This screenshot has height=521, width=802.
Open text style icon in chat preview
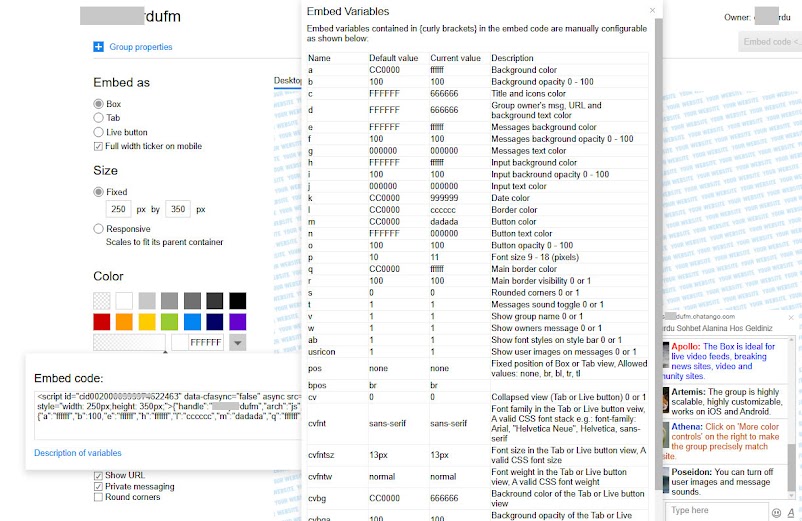pyautogui.click(x=791, y=512)
